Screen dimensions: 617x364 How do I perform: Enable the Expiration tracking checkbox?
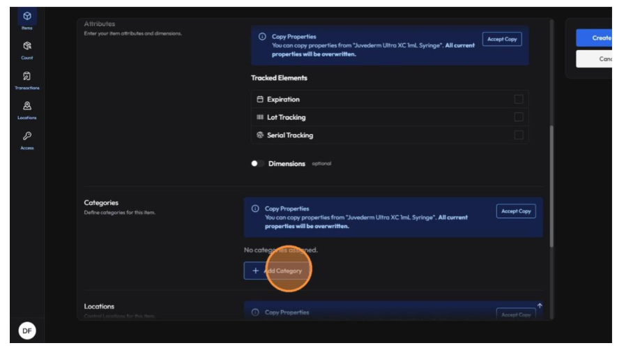518,99
